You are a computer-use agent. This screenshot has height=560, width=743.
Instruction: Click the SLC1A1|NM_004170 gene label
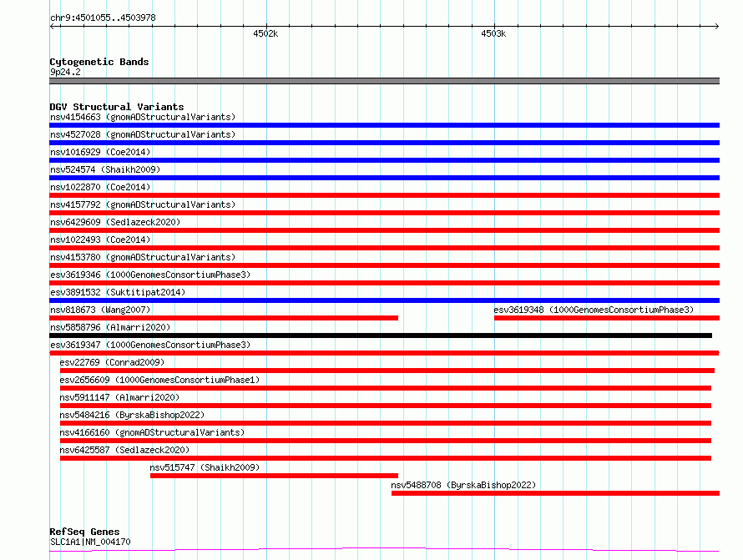pos(90,542)
